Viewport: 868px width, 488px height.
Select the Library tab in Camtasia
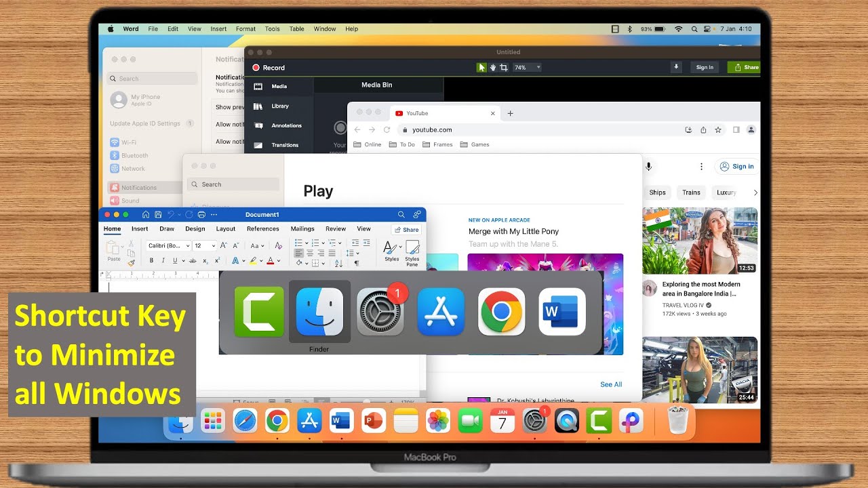pos(279,106)
